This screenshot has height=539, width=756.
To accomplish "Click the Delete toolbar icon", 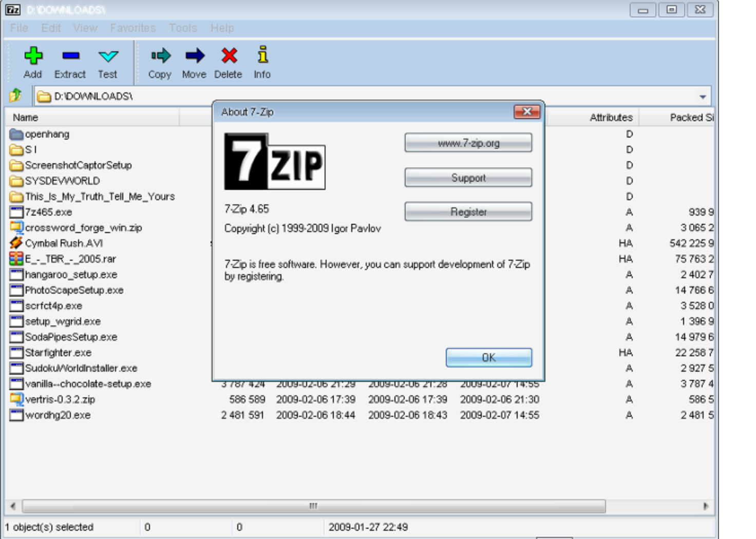I will (x=229, y=55).
